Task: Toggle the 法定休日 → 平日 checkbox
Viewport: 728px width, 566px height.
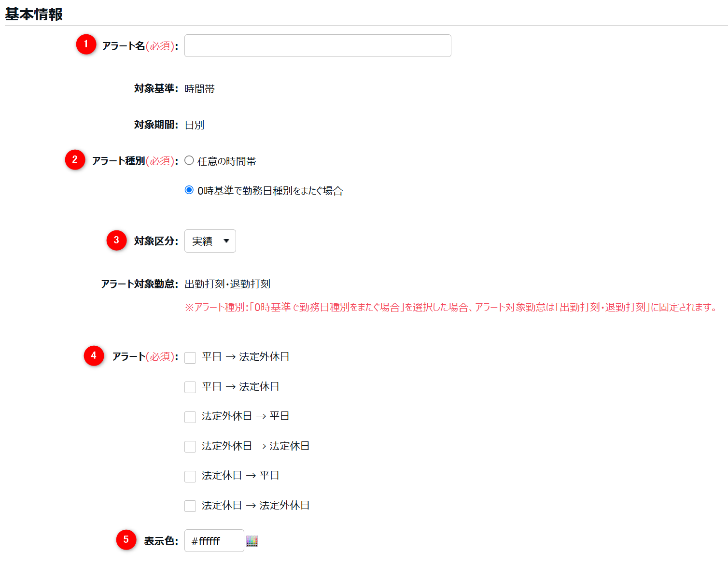Action: tap(190, 476)
